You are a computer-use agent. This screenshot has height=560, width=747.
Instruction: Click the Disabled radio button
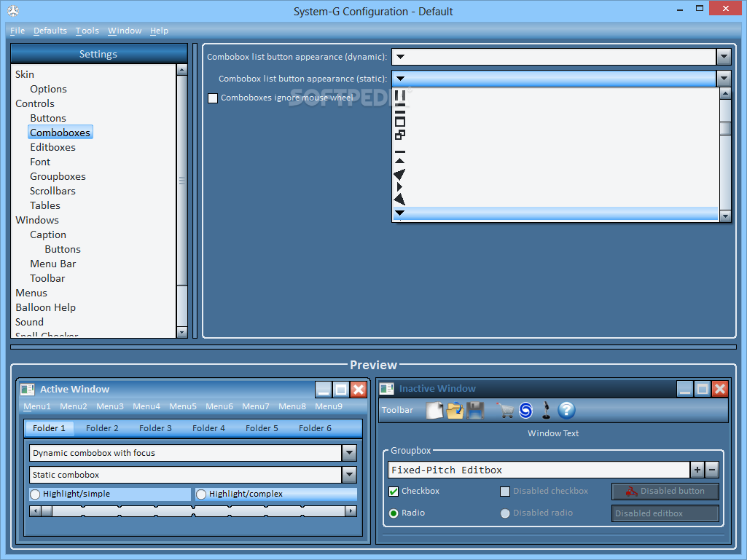click(505, 513)
